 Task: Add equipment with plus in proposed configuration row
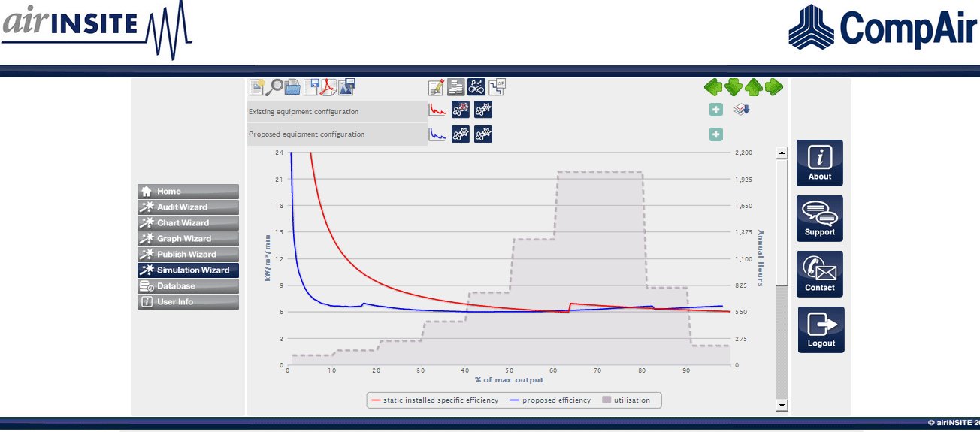coord(716,134)
